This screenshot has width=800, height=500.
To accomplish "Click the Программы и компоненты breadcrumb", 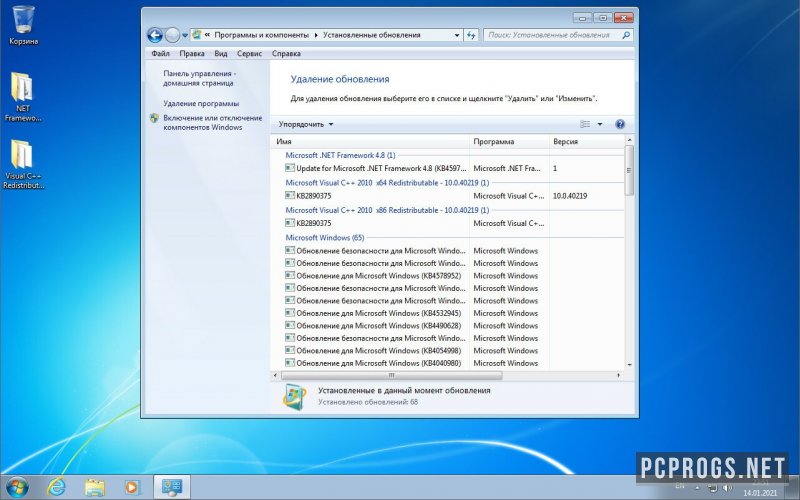I will point(261,35).
